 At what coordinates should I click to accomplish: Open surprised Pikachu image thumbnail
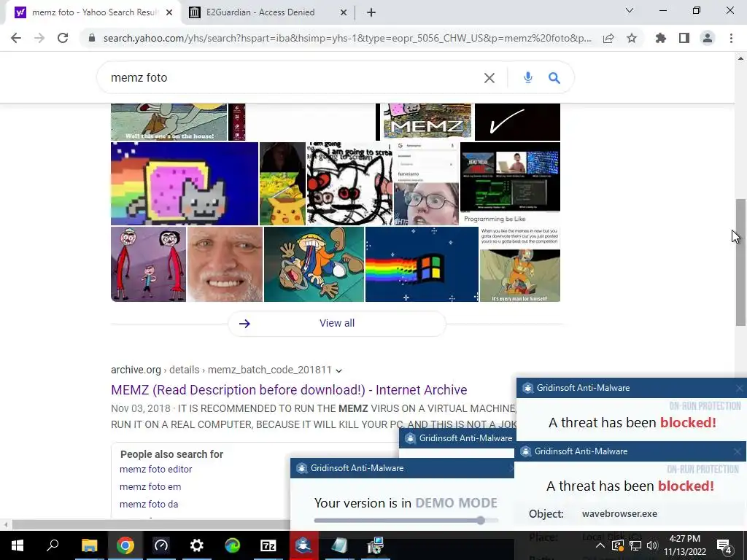click(x=282, y=183)
